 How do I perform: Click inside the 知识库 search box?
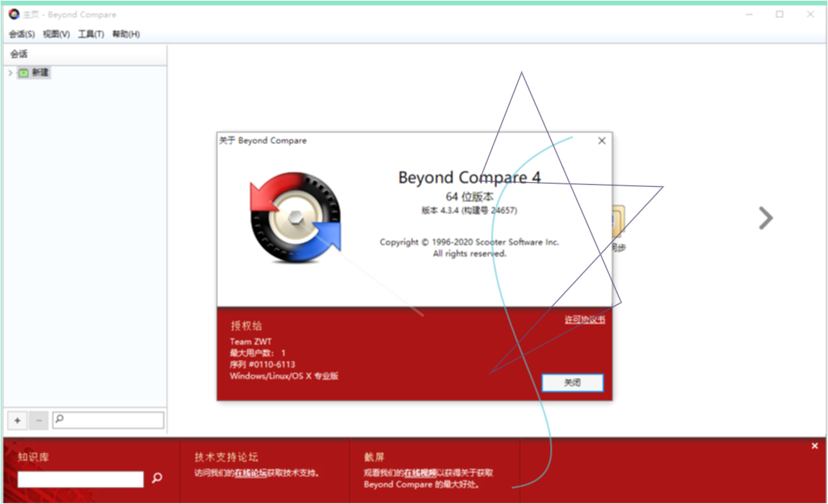coord(80,479)
